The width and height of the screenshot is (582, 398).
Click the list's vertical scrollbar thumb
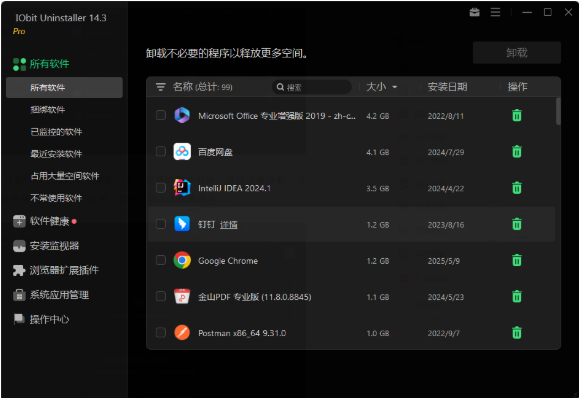click(558, 111)
